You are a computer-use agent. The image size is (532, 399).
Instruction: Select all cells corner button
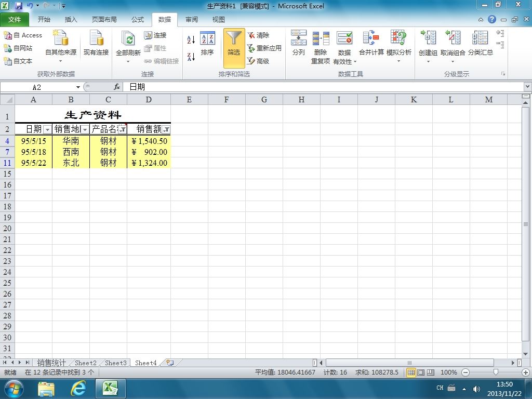(x=7, y=99)
